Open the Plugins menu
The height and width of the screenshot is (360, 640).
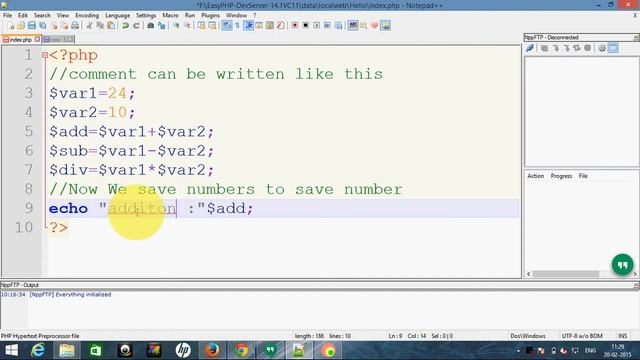tap(211, 15)
